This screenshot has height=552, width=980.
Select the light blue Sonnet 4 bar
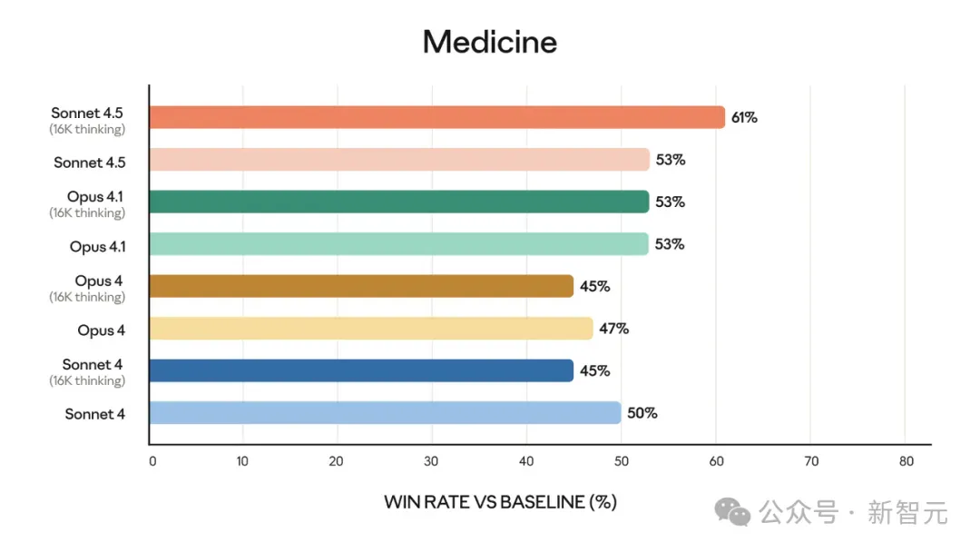(385, 412)
